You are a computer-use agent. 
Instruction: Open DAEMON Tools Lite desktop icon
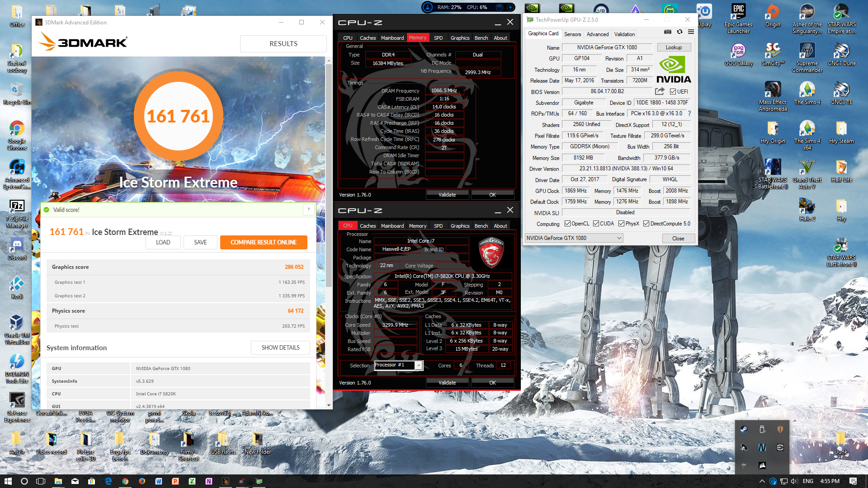pos(17,368)
